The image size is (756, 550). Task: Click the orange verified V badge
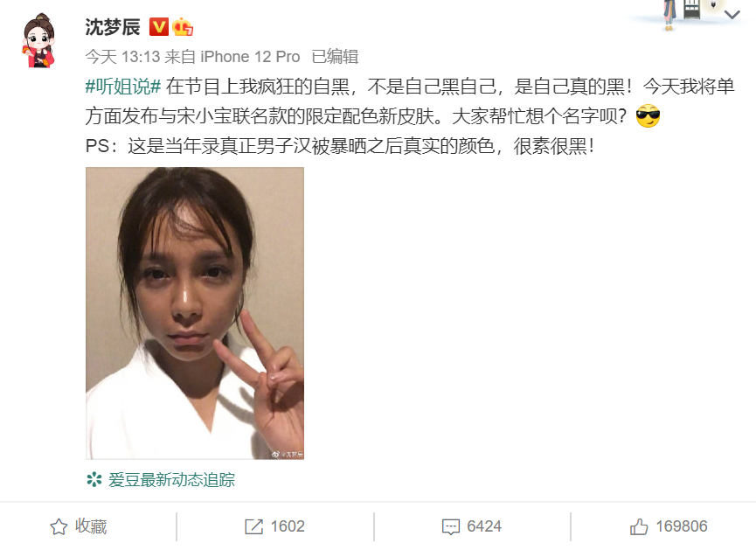(158, 27)
